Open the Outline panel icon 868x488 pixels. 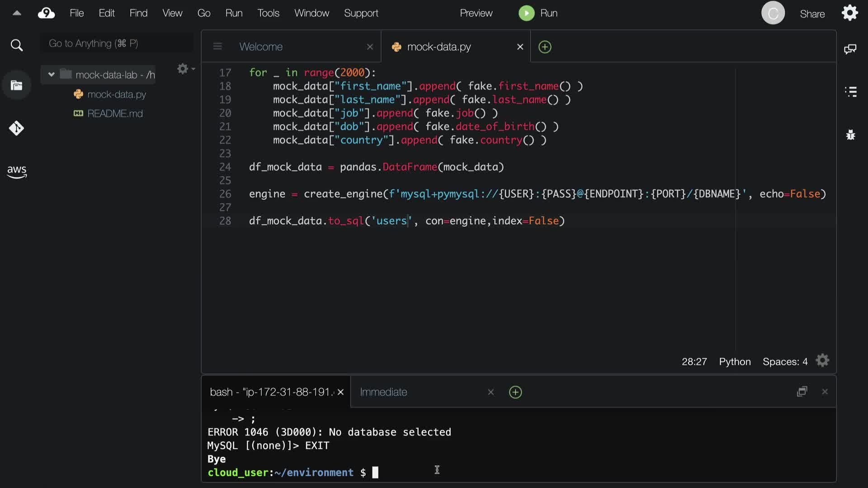tap(850, 92)
